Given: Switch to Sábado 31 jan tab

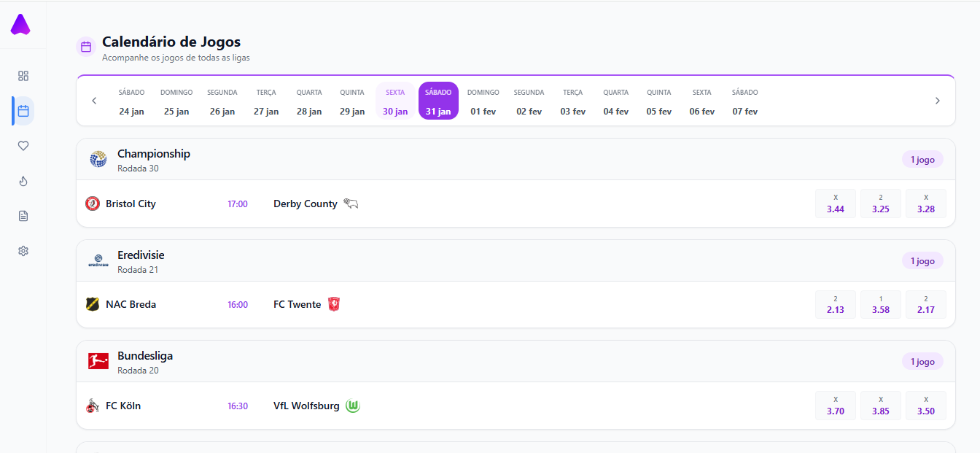Looking at the screenshot, I should [x=438, y=101].
